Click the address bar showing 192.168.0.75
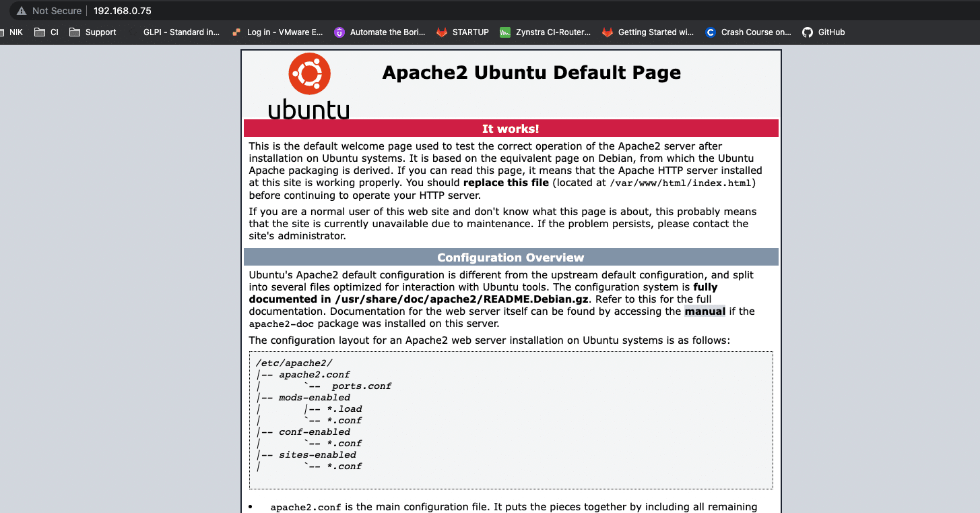The height and width of the screenshot is (513, 980). [x=121, y=10]
